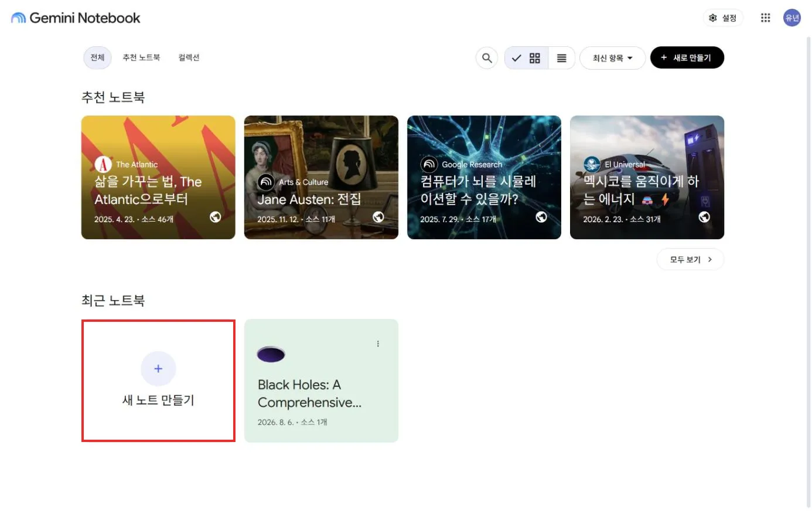The width and height of the screenshot is (812, 520).
Task: Open the Google apps grid icon
Action: coord(765,18)
